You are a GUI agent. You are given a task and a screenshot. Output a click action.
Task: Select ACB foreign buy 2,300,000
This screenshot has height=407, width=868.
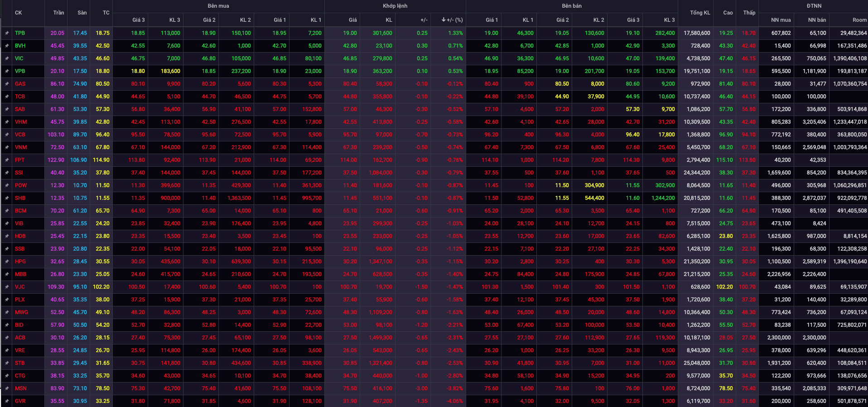(x=779, y=338)
